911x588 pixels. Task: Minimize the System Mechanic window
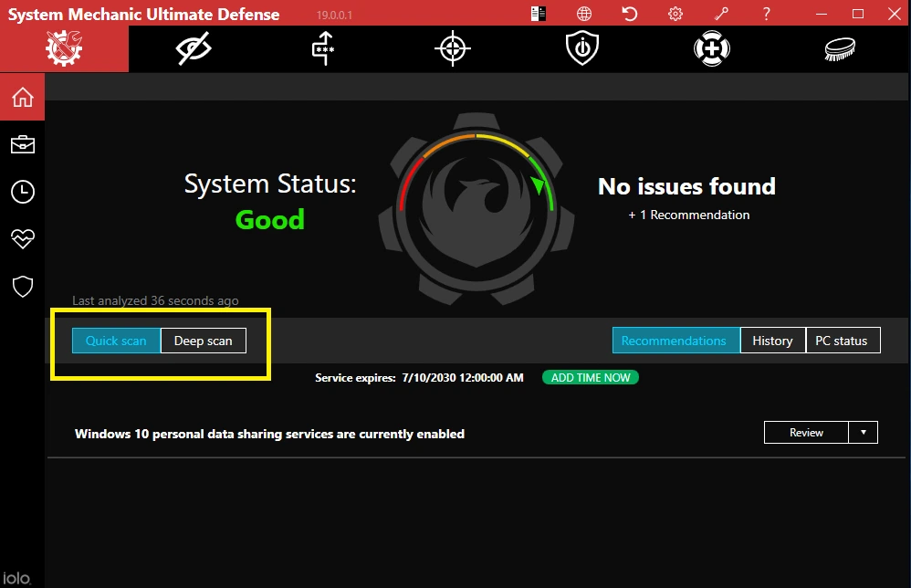(x=821, y=14)
